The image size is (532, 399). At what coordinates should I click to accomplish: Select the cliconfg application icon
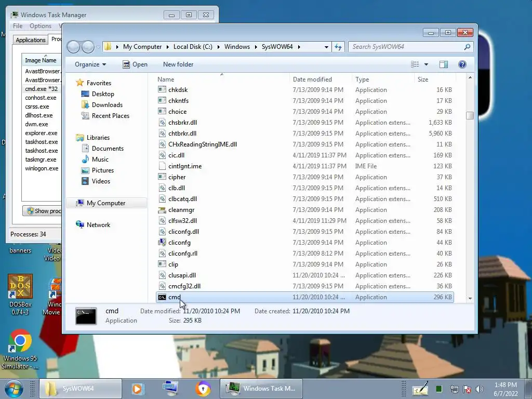[162, 243]
